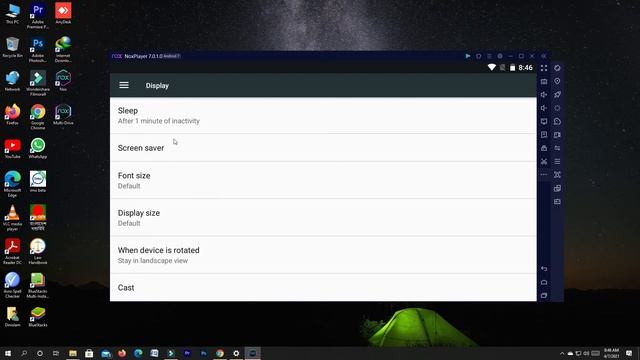Select VLC media player desktop icon
This screenshot has width=640, height=360.
(12, 218)
